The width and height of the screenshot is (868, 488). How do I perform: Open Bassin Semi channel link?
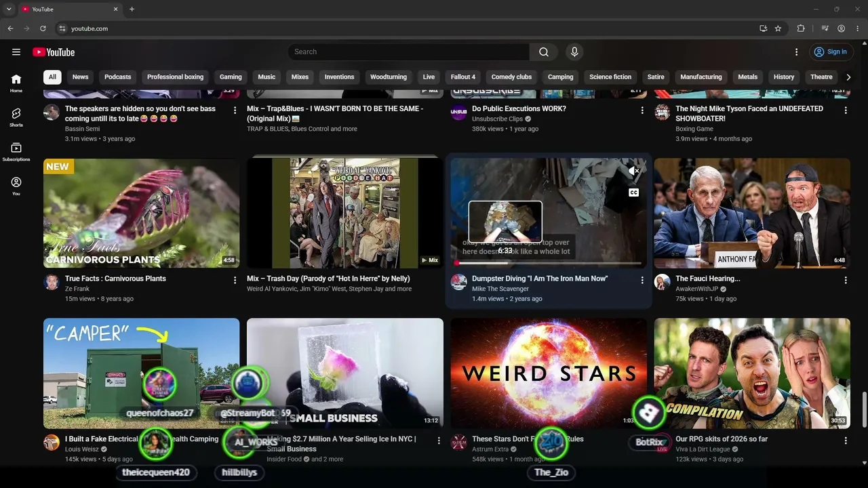click(x=82, y=129)
